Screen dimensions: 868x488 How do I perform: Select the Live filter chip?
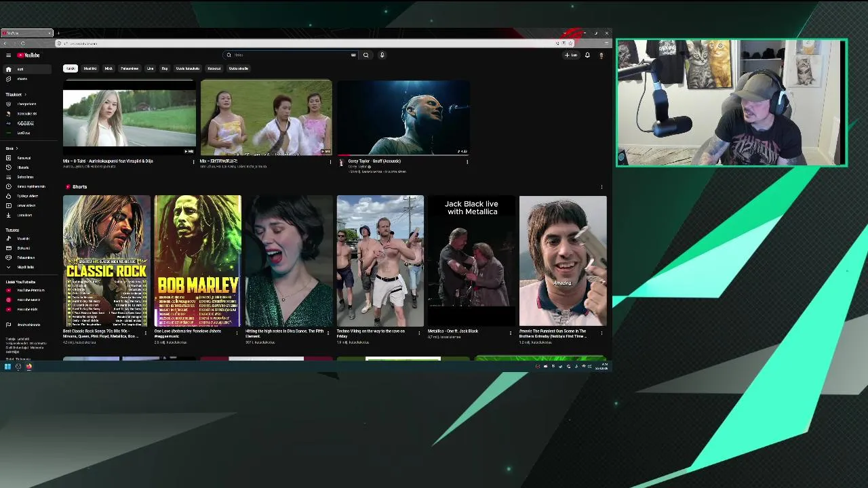tap(151, 68)
